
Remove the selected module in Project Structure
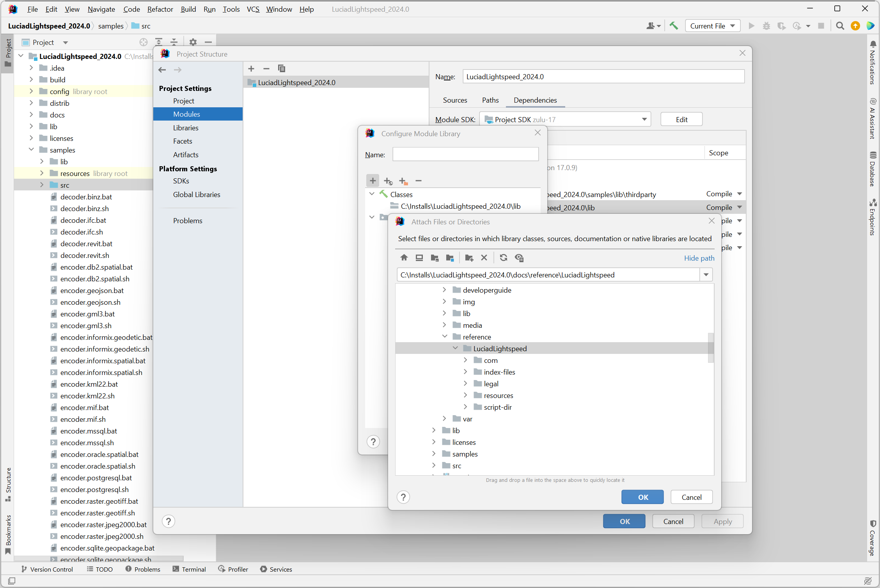266,69
